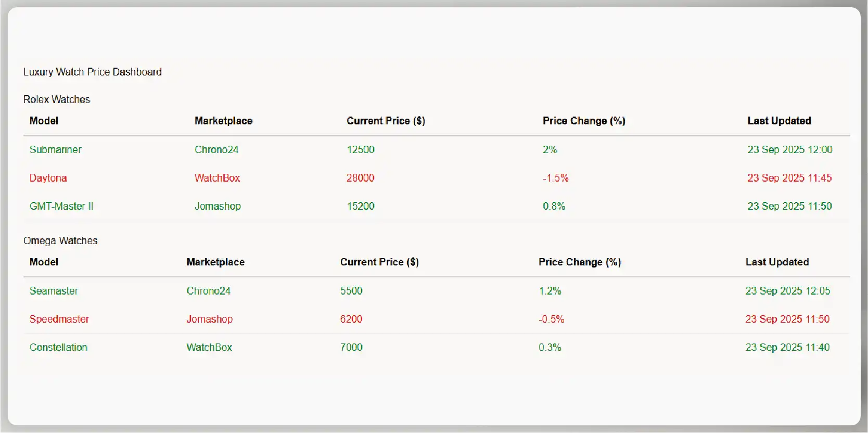The image size is (868, 433).
Task: Click the Rolex table's Current Price header
Action: click(x=386, y=121)
